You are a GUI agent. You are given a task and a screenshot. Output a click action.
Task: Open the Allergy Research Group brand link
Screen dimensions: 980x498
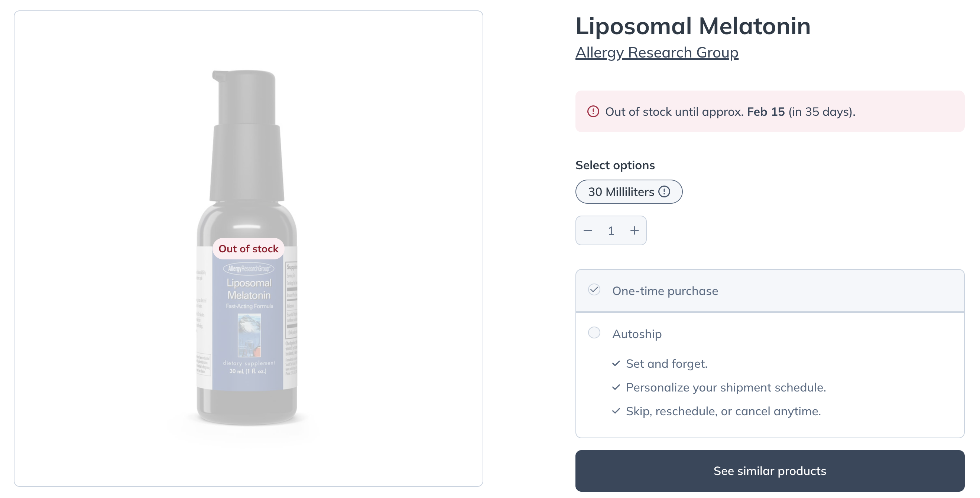[657, 52]
